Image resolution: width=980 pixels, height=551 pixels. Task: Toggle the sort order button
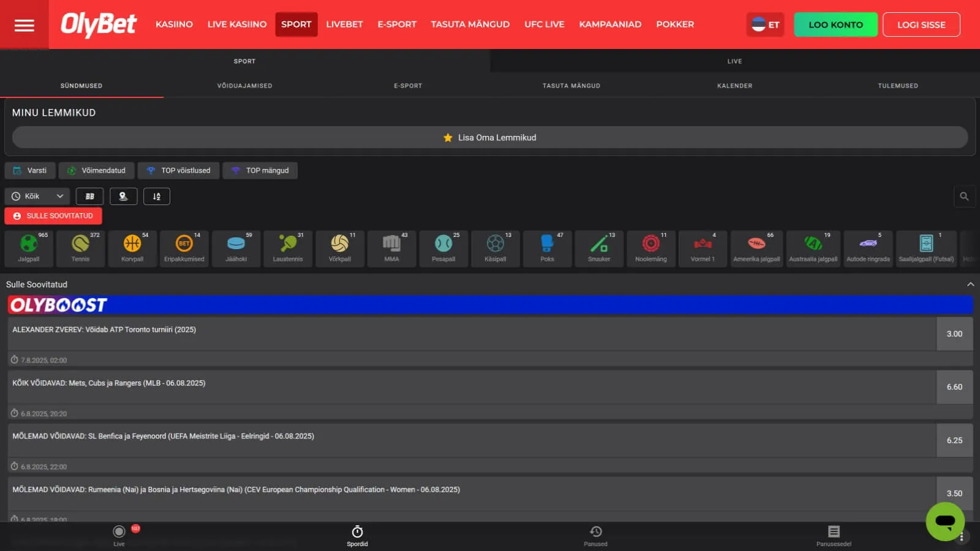click(157, 197)
